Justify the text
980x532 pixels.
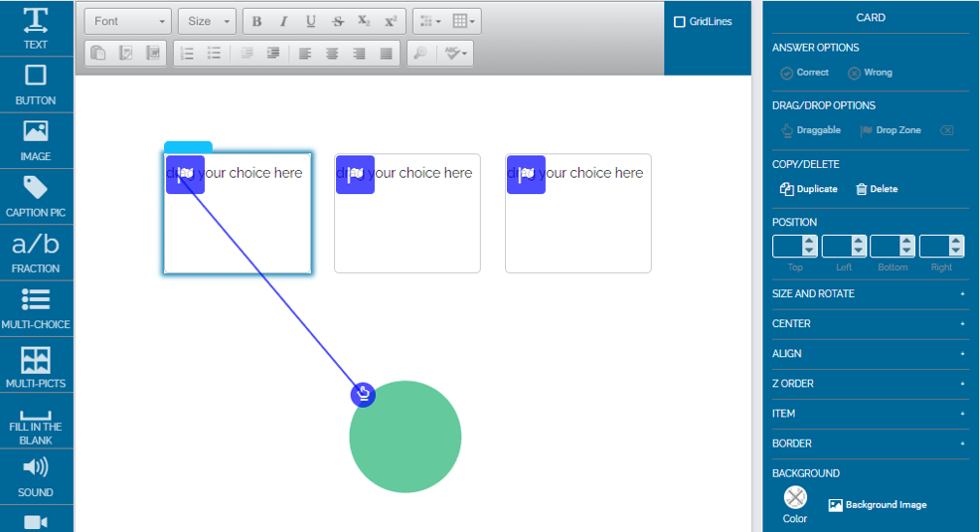(x=387, y=53)
